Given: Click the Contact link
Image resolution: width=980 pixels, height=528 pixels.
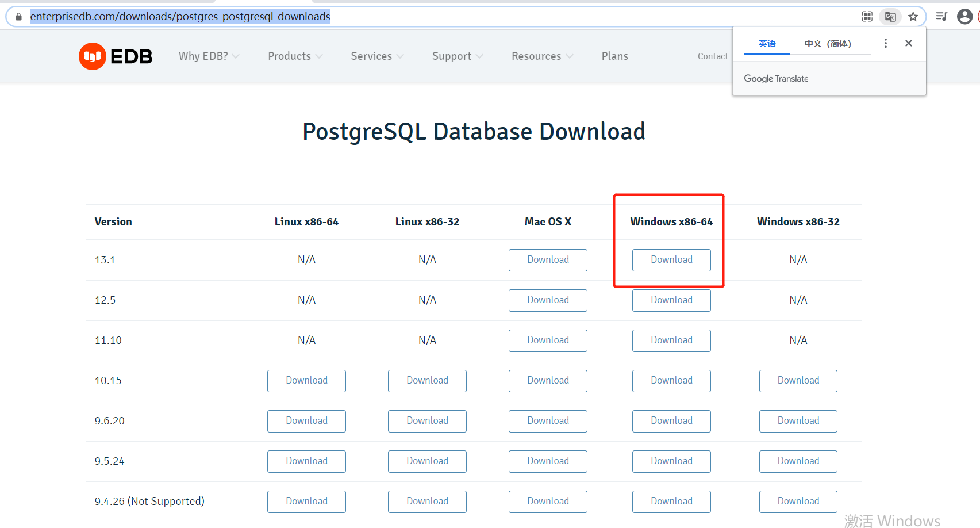Looking at the screenshot, I should (713, 56).
